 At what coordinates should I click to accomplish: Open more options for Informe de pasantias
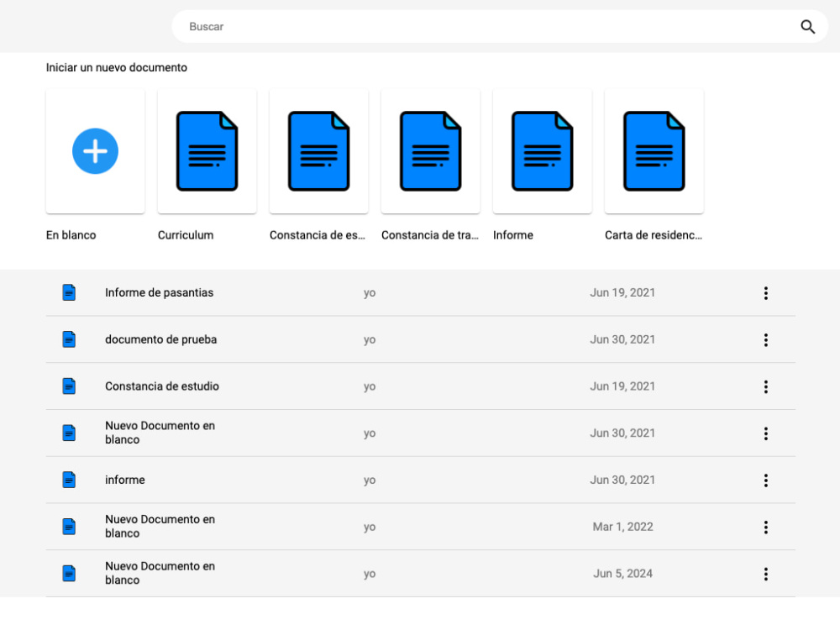[765, 293]
